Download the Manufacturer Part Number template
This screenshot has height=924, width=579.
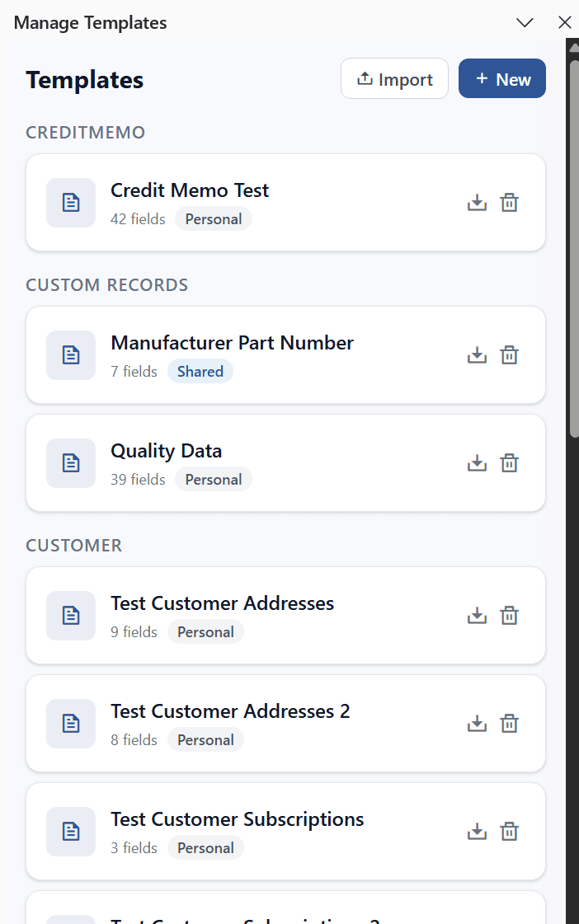tap(477, 355)
